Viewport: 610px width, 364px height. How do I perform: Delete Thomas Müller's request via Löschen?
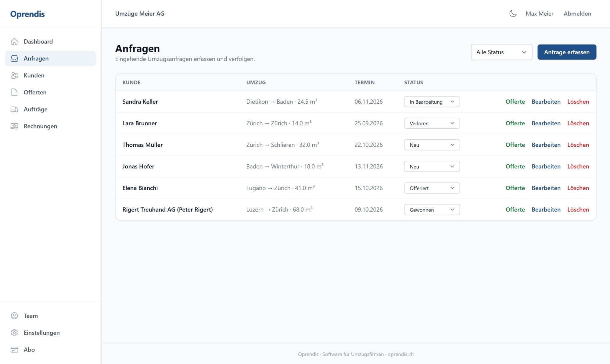click(x=578, y=145)
